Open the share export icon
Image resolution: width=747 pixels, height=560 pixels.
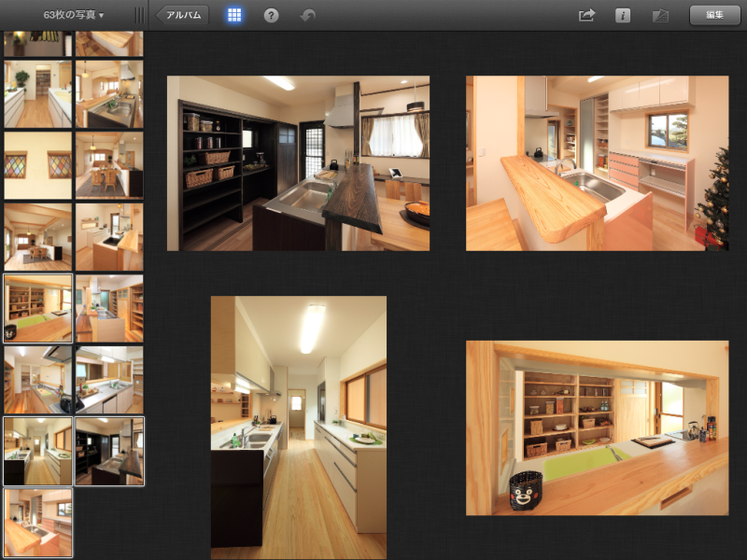[586, 15]
